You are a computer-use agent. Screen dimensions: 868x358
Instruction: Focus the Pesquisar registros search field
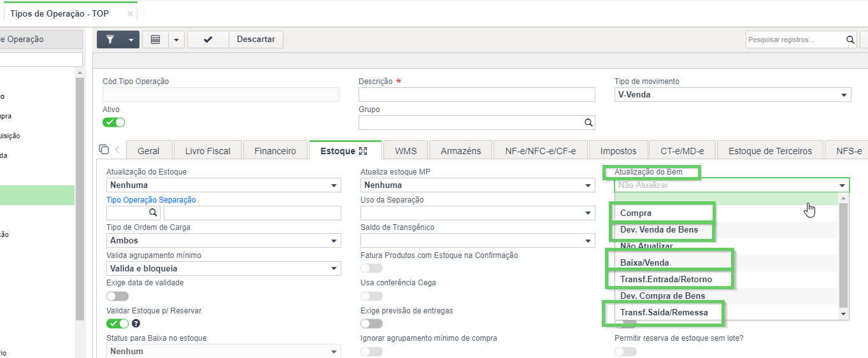click(795, 39)
